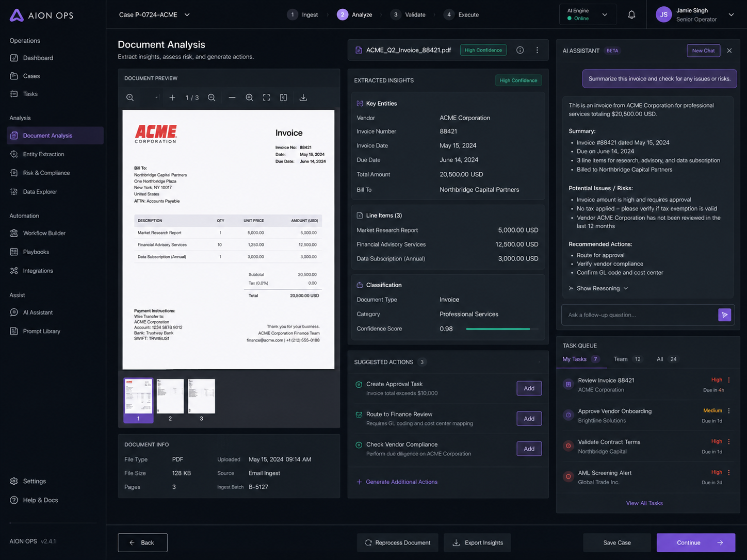Click the Entity Extraction icon
This screenshot has height=560, width=747.
[x=14, y=154]
